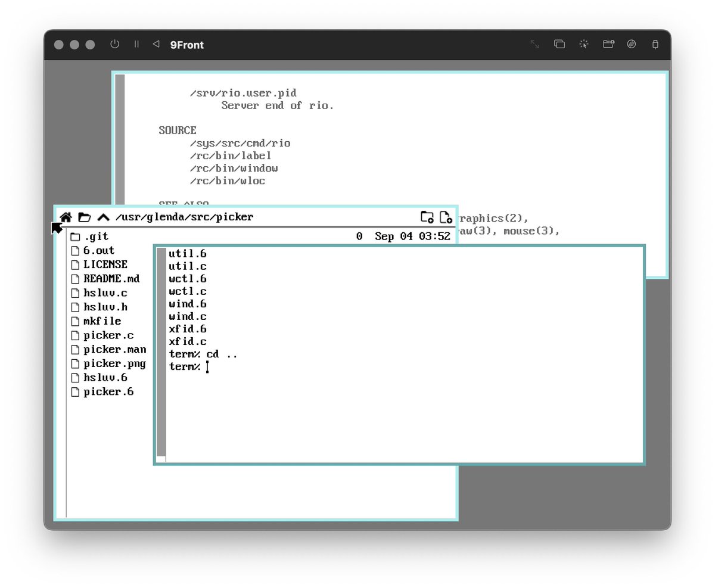Click file icon next to picker.6
This screenshot has height=588, width=715.
point(75,392)
